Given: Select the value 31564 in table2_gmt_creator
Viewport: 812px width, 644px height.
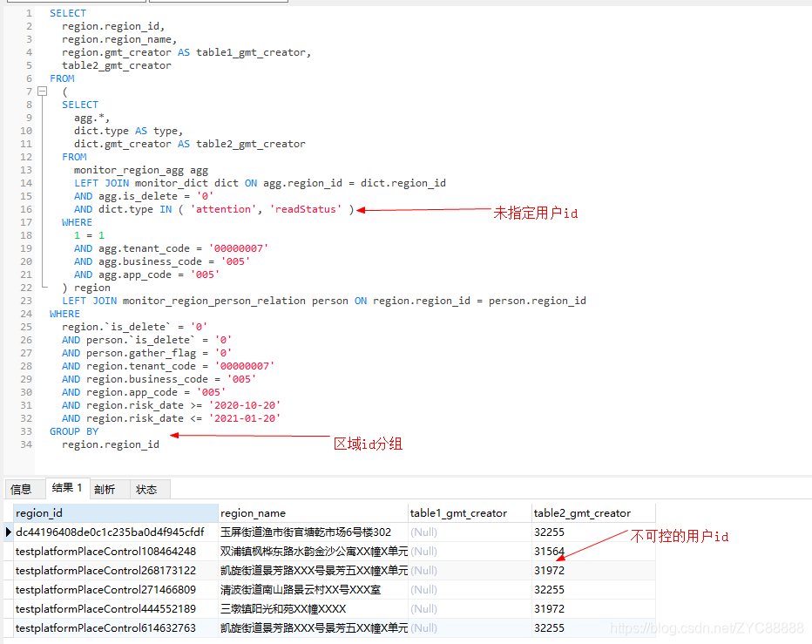Looking at the screenshot, I should (593, 552).
